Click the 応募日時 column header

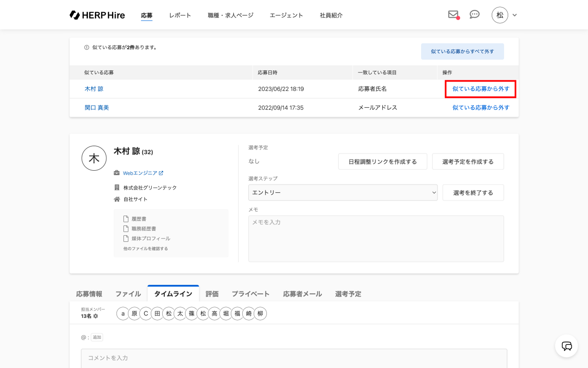point(268,73)
